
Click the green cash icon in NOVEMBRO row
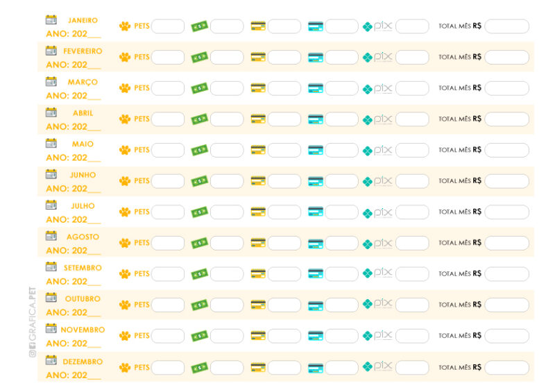[200, 336]
